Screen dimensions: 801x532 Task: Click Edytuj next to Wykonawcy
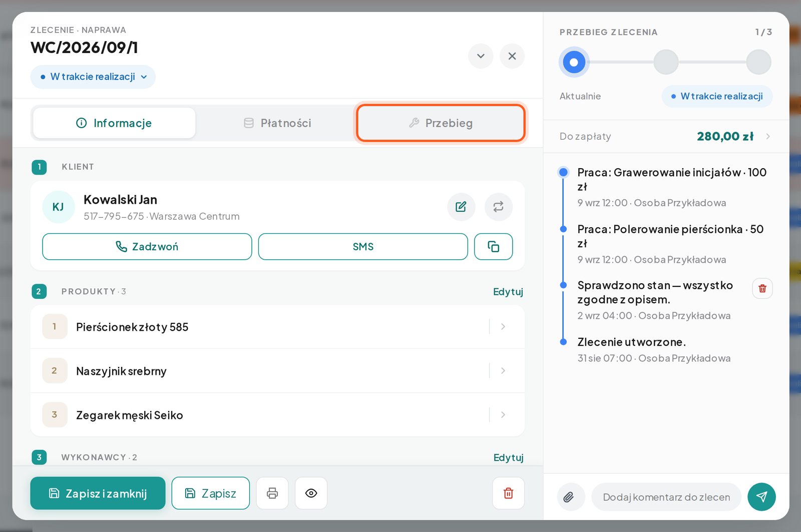click(508, 458)
